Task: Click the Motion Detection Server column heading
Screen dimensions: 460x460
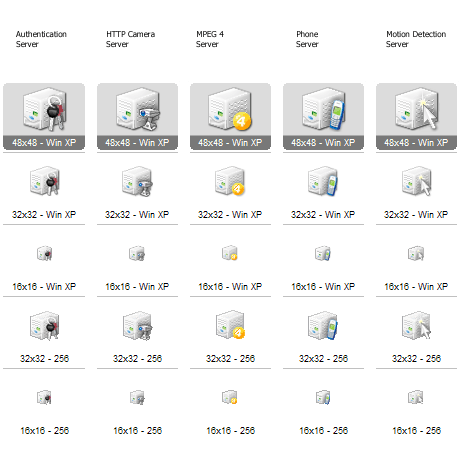Action: (x=416, y=39)
